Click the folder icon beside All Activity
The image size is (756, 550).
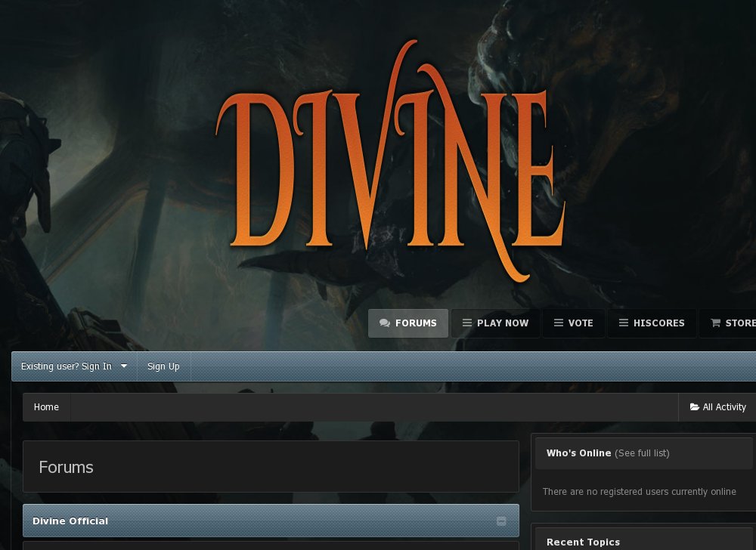click(693, 406)
